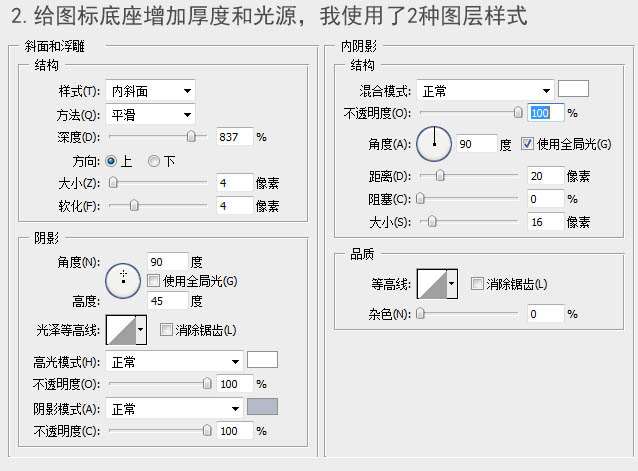Click the 阻塞 slider handle

421,198
